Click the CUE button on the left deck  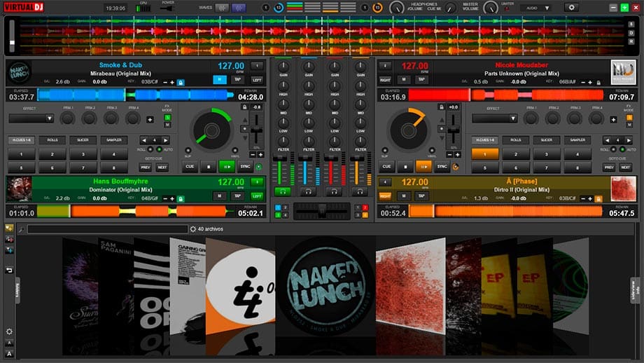190,167
